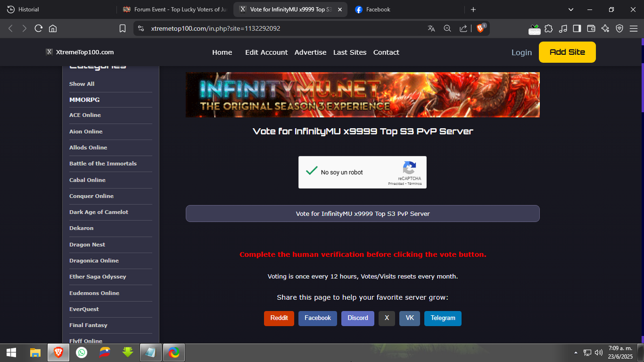Viewport: 644px width, 362px height.
Task: Click the address bar URL field
Action: tap(287, 29)
